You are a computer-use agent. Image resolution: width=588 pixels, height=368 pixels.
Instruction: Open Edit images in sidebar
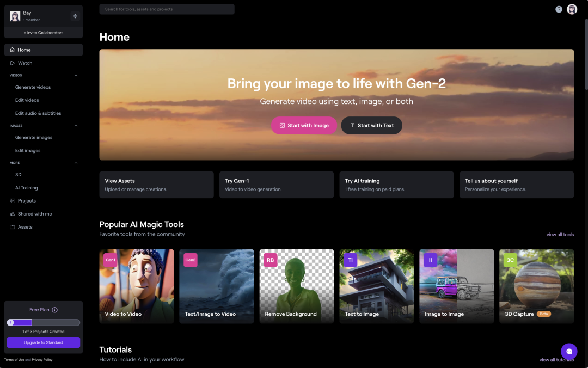(x=28, y=150)
